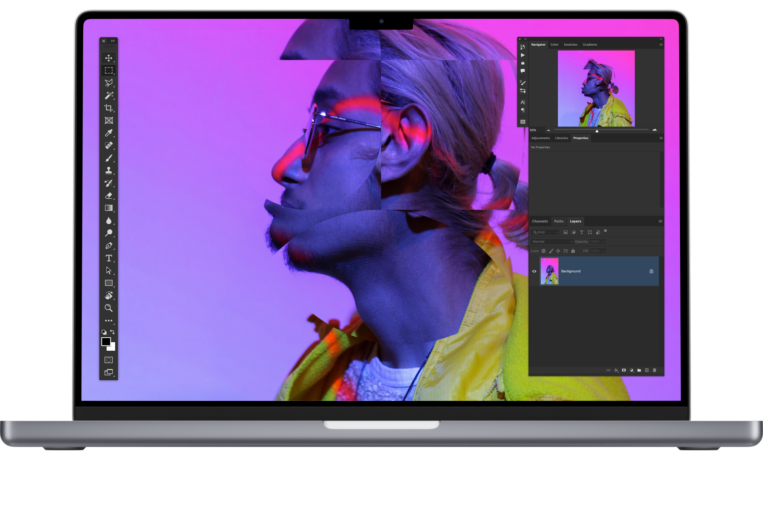Toggle lock transparent pixels

point(544,251)
